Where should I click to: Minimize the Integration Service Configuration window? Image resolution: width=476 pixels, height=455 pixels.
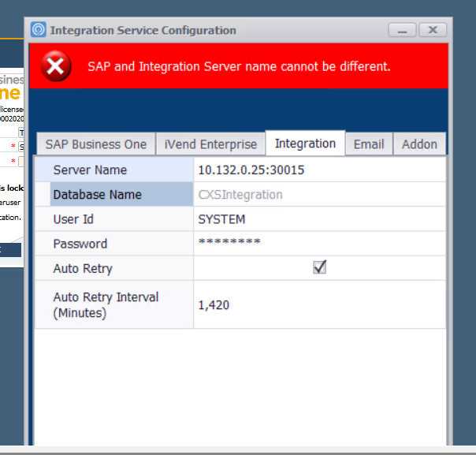(x=402, y=30)
